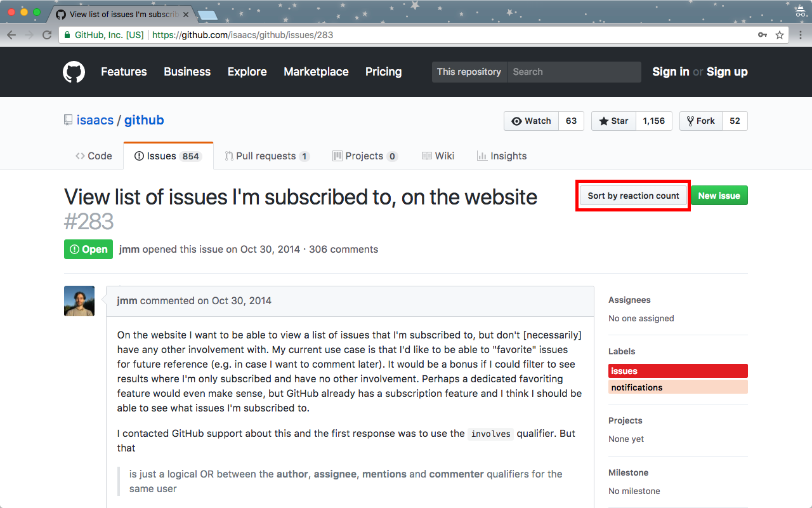The width and height of the screenshot is (812, 508).
Task: Toggle the password key icon in address bar
Action: 763,35
